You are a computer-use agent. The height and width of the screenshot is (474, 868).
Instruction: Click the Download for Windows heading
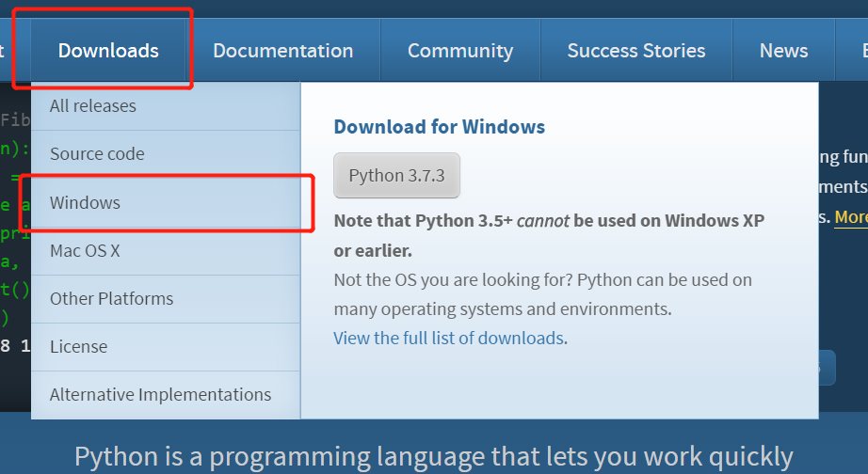[439, 127]
